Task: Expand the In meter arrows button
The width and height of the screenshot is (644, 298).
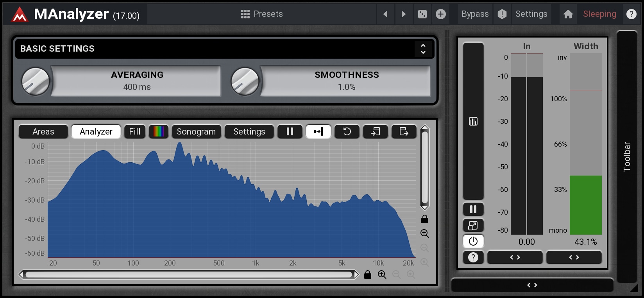Action: pos(515,257)
